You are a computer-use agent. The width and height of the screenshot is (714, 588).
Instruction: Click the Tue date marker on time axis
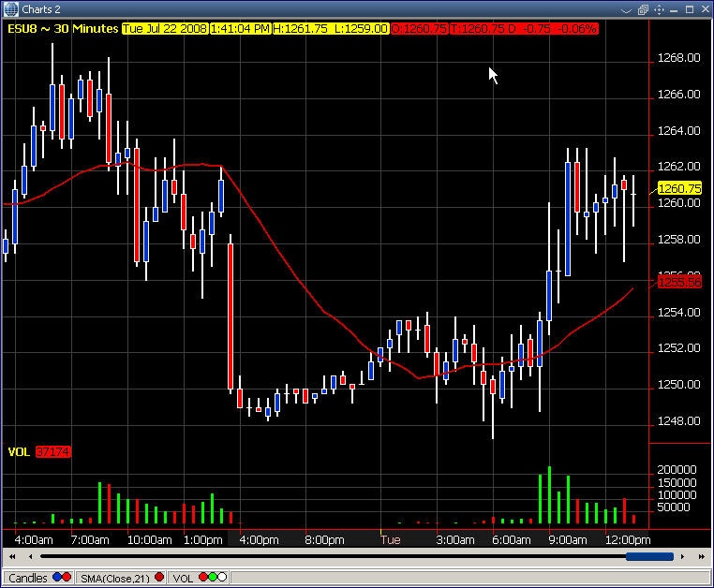click(390, 540)
